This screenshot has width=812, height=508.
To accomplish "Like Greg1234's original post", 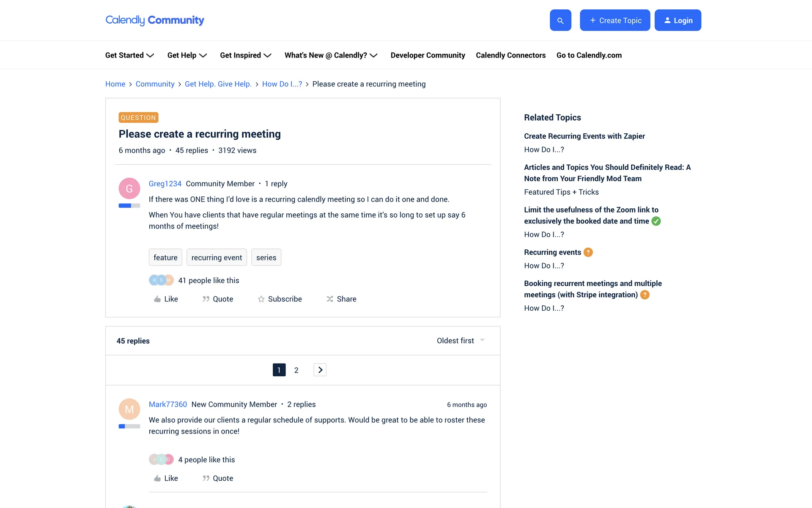I will pos(166,299).
